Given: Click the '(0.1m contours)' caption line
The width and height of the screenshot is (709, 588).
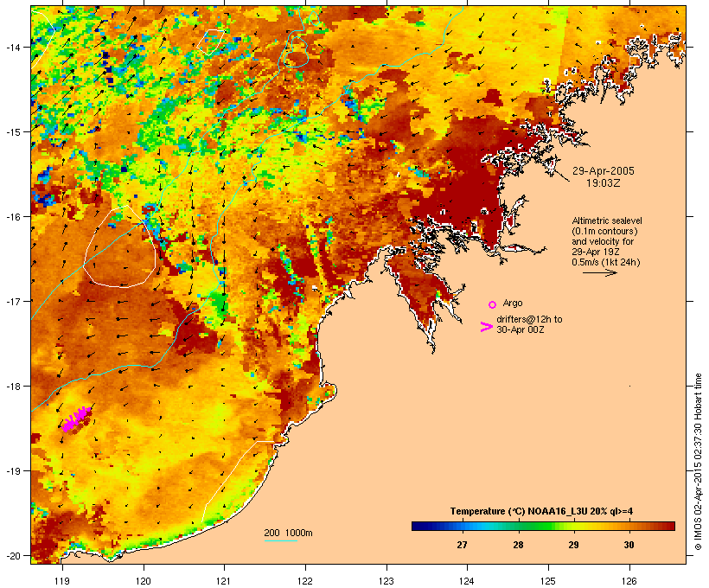Looking at the screenshot, I should (604, 231).
